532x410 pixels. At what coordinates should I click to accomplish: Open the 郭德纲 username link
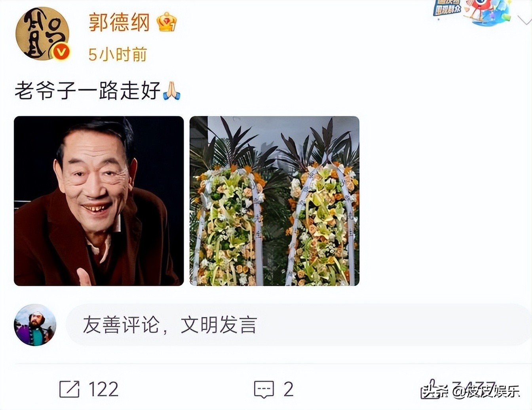click(119, 22)
